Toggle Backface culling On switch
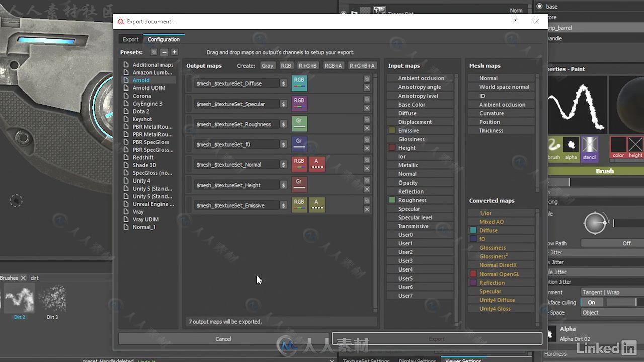644x362 pixels. (x=591, y=302)
